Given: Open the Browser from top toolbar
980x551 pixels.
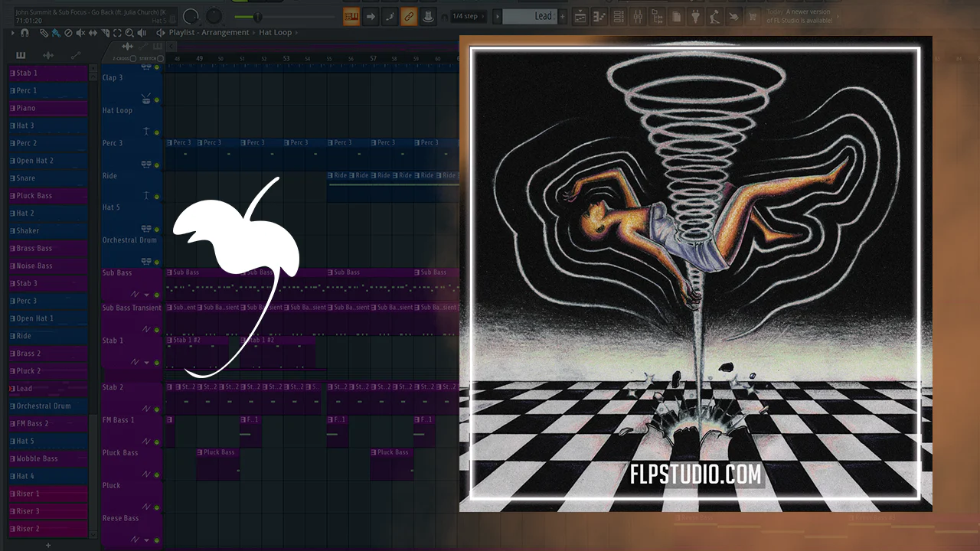Looking at the screenshot, I should [658, 16].
